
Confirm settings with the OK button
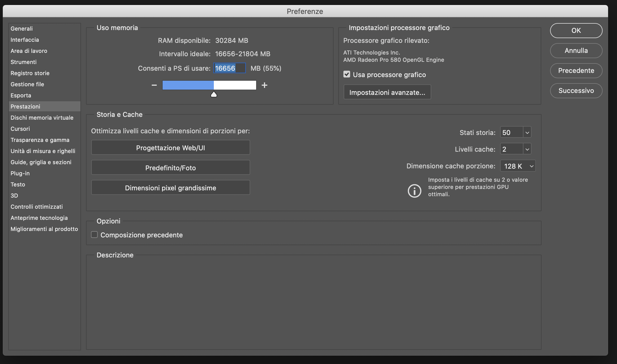(576, 30)
